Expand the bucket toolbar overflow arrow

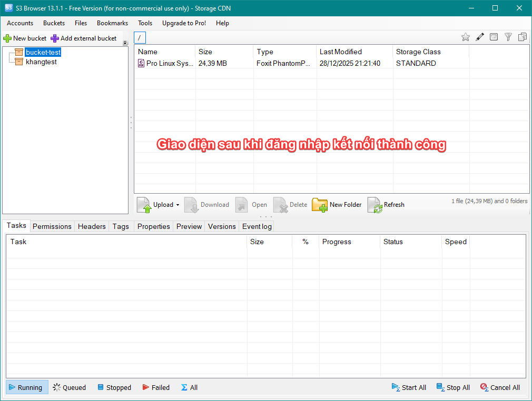[x=125, y=43]
